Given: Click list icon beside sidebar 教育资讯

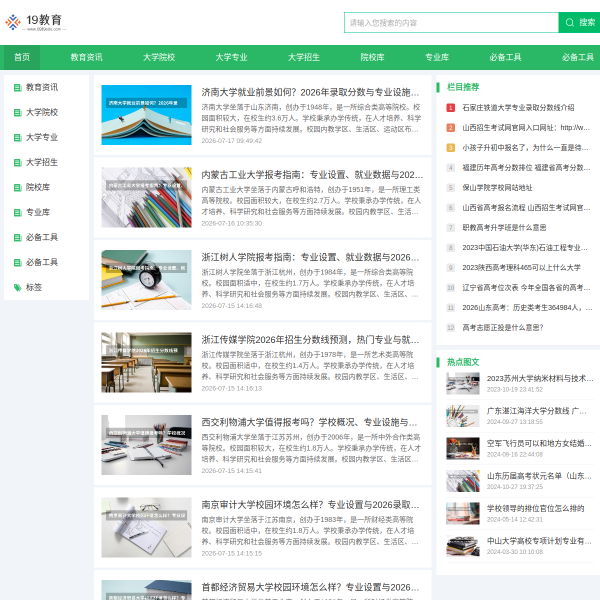Looking at the screenshot, I should [x=18, y=88].
